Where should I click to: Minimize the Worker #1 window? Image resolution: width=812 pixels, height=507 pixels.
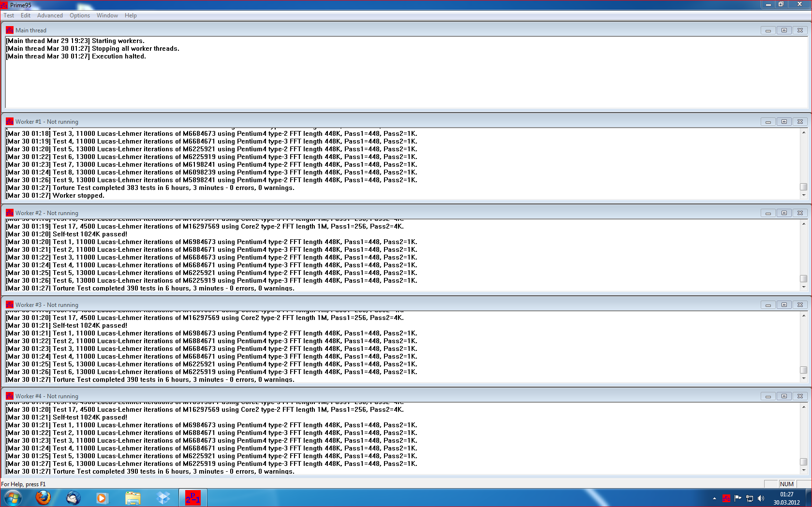click(768, 122)
